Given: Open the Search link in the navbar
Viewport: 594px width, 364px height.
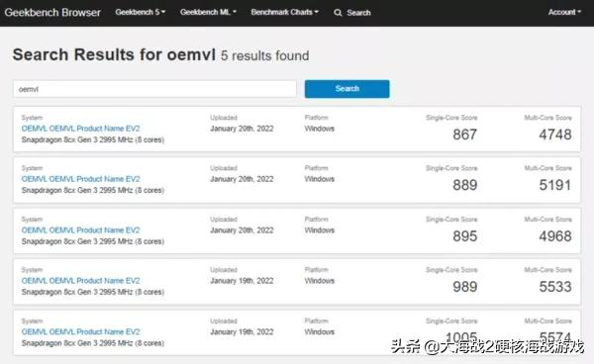Looking at the screenshot, I should pos(358,13).
